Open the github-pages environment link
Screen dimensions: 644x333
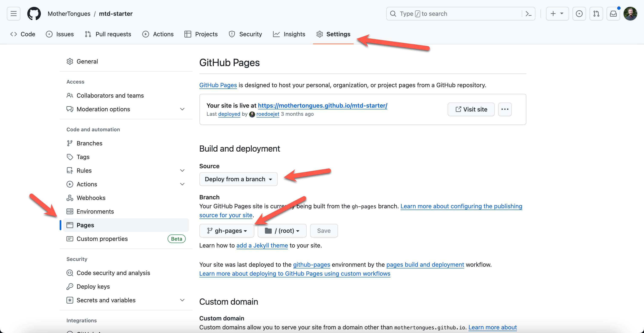point(312,265)
